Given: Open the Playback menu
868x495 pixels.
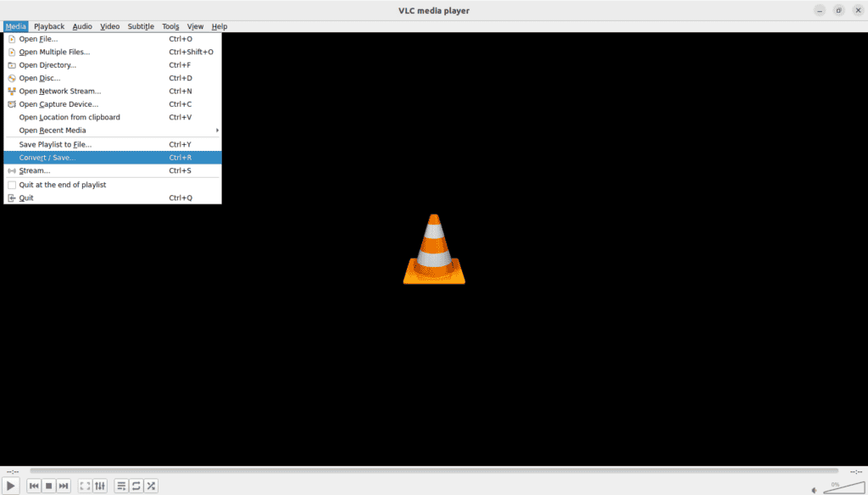Looking at the screenshot, I should pyautogui.click(x=49, y=26).
